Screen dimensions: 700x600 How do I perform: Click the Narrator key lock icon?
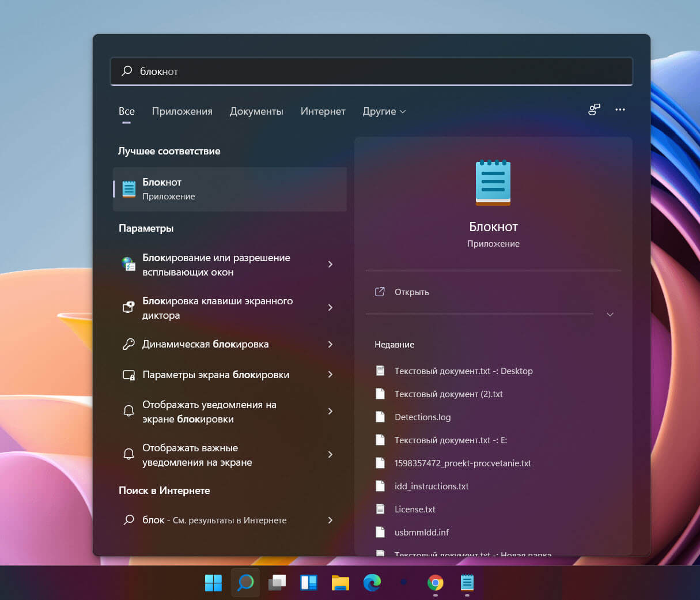(129, 307)
